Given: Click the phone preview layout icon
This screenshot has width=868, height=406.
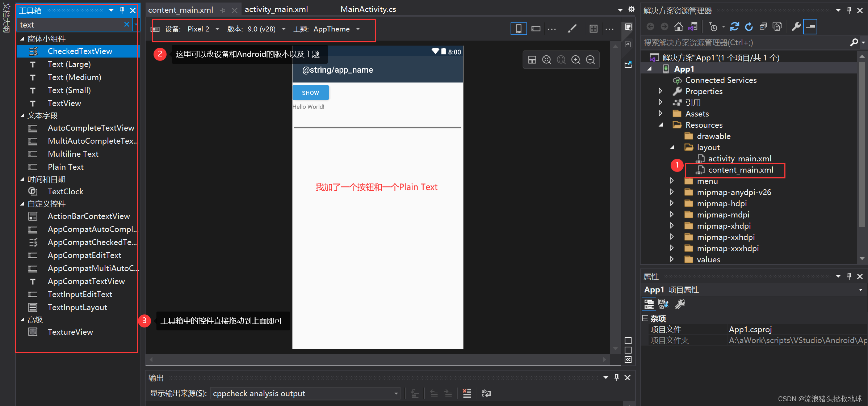Looking at the screenshot, I should point(518,29).
